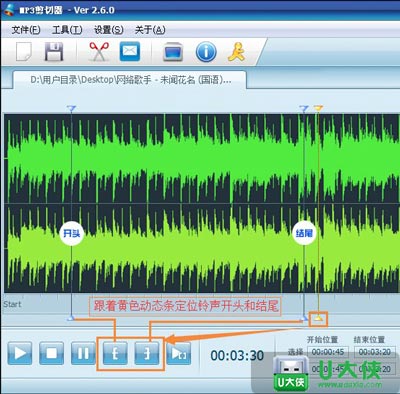The width and height of the screenshot is (400, 394).
Task: Click the blue end marker above waveform
Action: point(303,108)
